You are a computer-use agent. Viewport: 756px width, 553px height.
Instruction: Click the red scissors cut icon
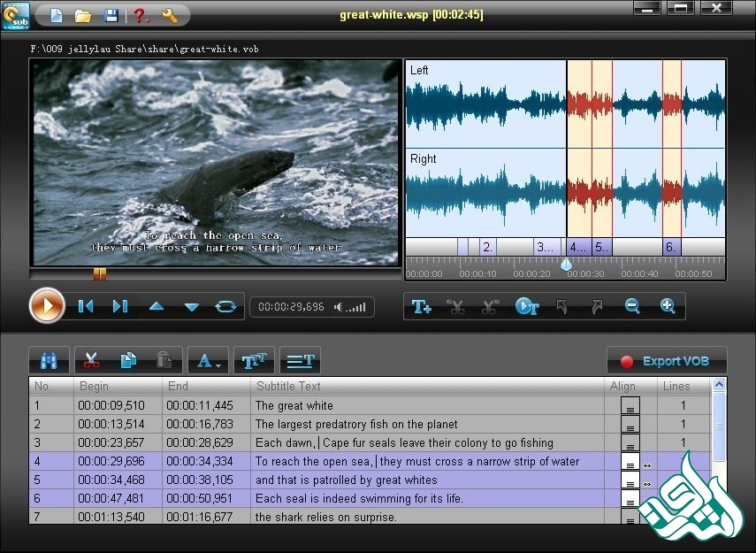click(92, 361)
